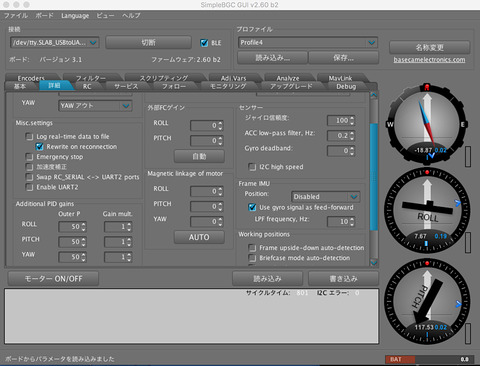
Task: Click inside the log output text area
Action: tap(191, 316)
